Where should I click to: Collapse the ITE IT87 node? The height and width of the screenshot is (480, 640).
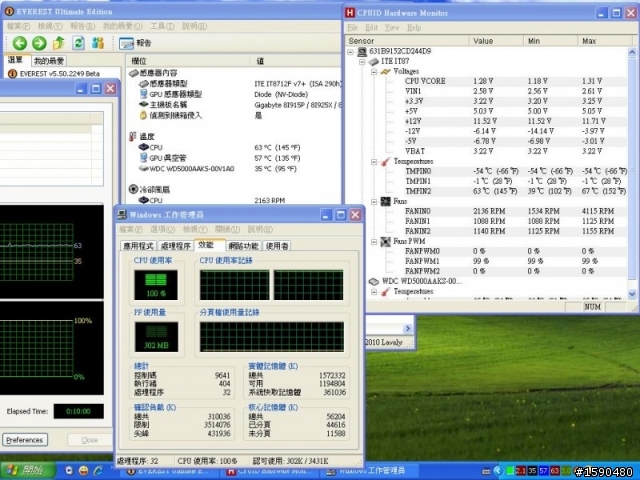362,62
